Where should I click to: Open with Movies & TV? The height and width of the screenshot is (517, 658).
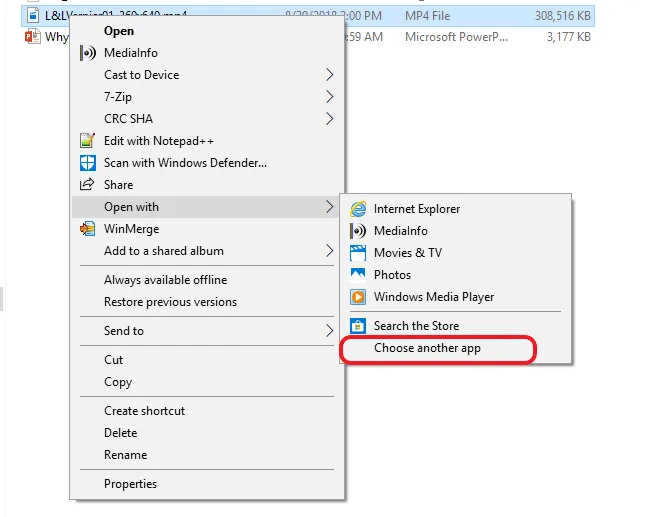455,253
